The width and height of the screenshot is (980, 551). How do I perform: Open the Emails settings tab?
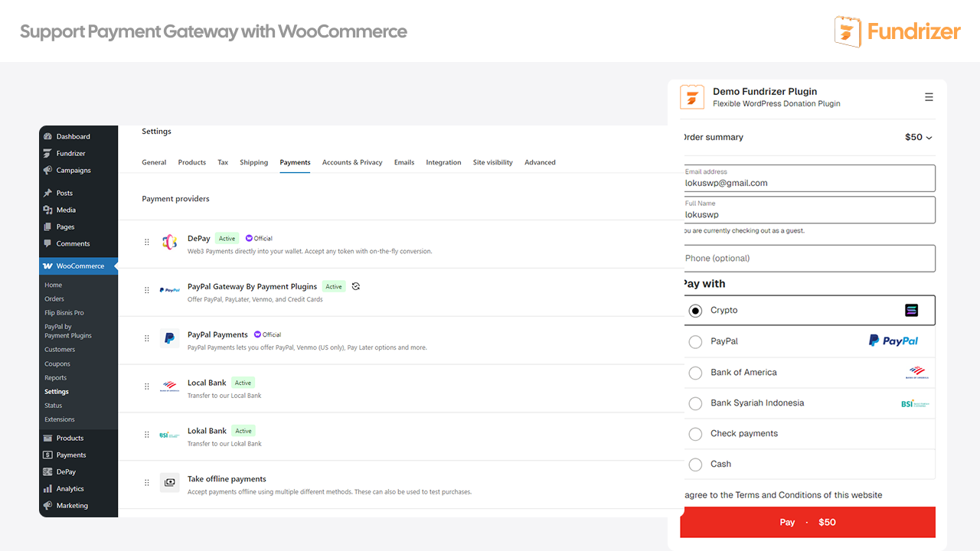click(x=404, y=162)
